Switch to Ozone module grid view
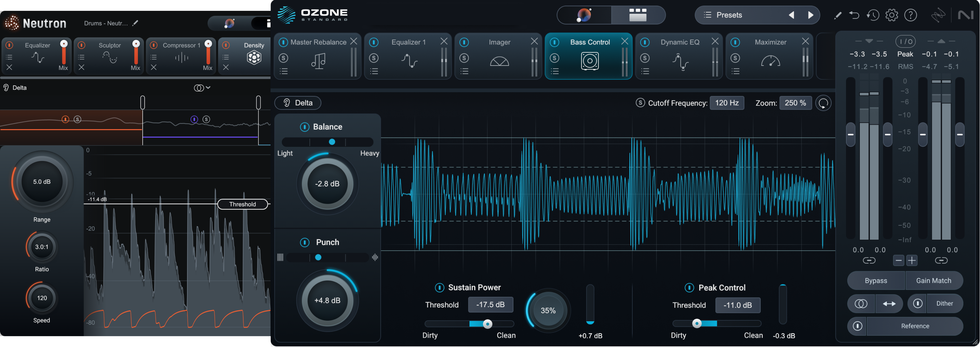This screenshot has width=980, height=347. [638, 15]
